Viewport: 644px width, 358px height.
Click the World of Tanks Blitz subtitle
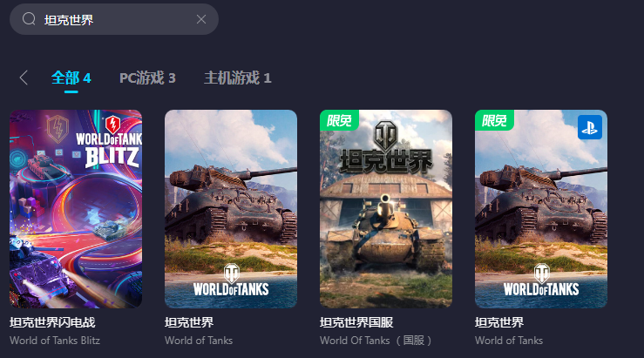tap(55, 341)
